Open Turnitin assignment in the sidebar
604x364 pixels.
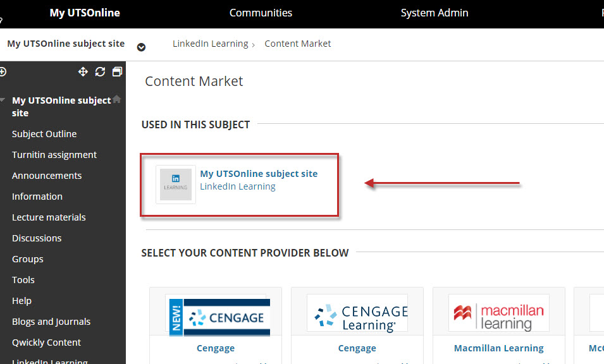tap(54, 155)
